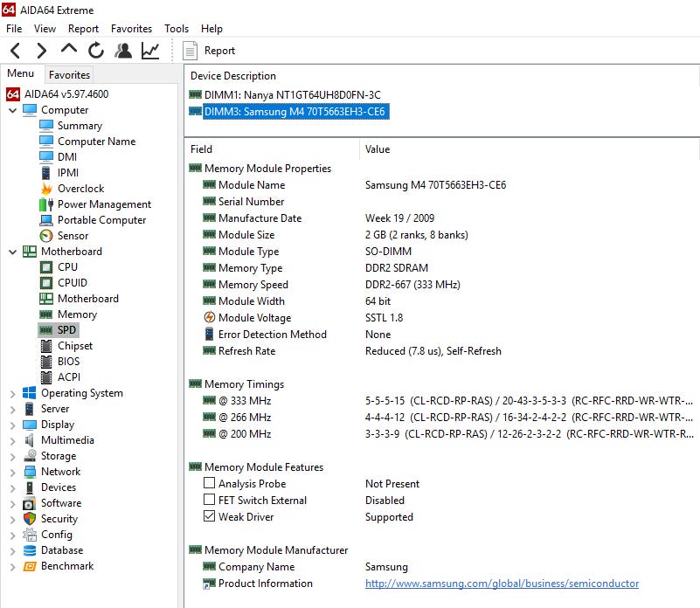Go forward with the Forward arrow

(42, 51)
